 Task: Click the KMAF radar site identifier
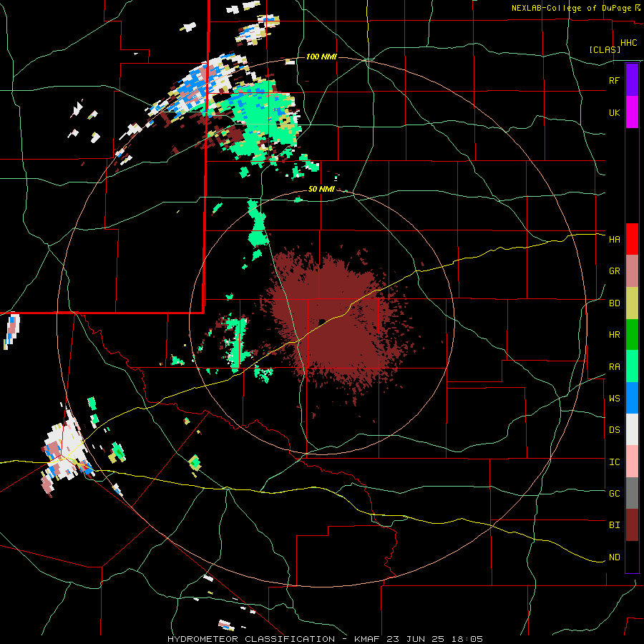click(x=367, y=639)
